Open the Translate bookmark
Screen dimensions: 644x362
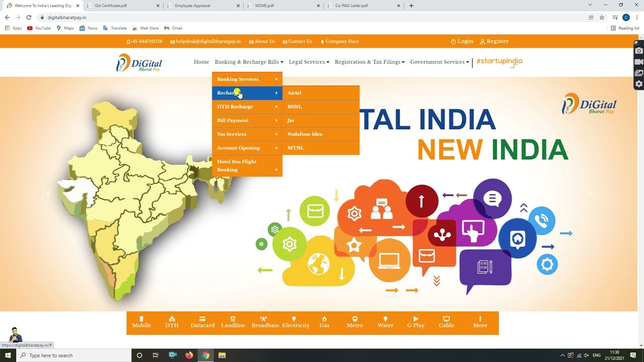(x=115, y=28)
